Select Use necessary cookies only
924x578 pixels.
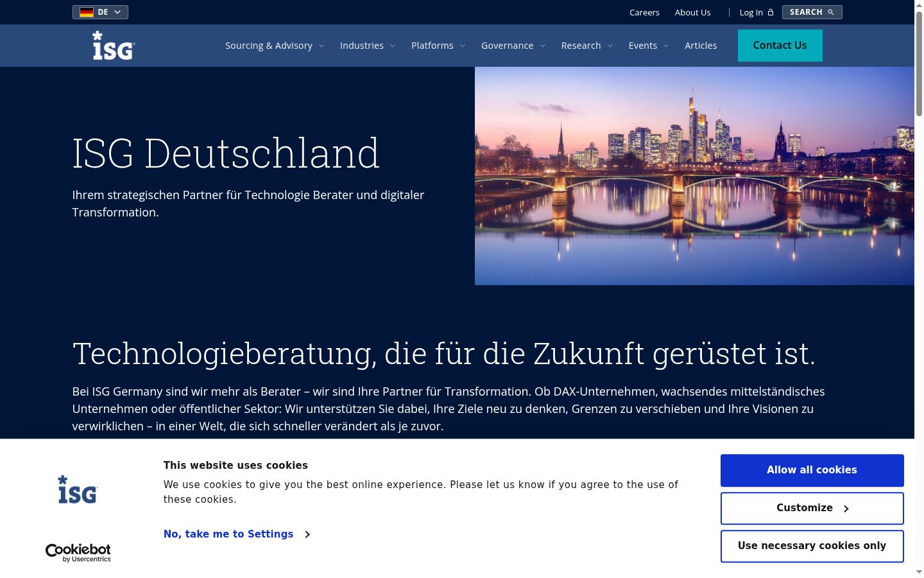click(x=812, y=546)
